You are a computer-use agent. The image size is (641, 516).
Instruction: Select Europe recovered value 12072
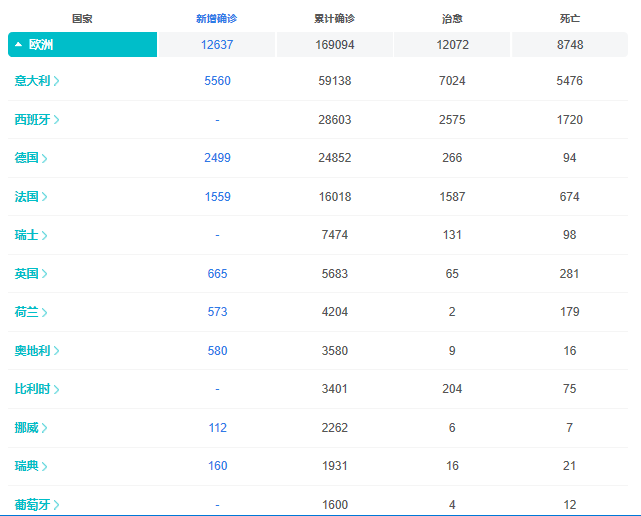pyautogui.click(x=453, y=45)
